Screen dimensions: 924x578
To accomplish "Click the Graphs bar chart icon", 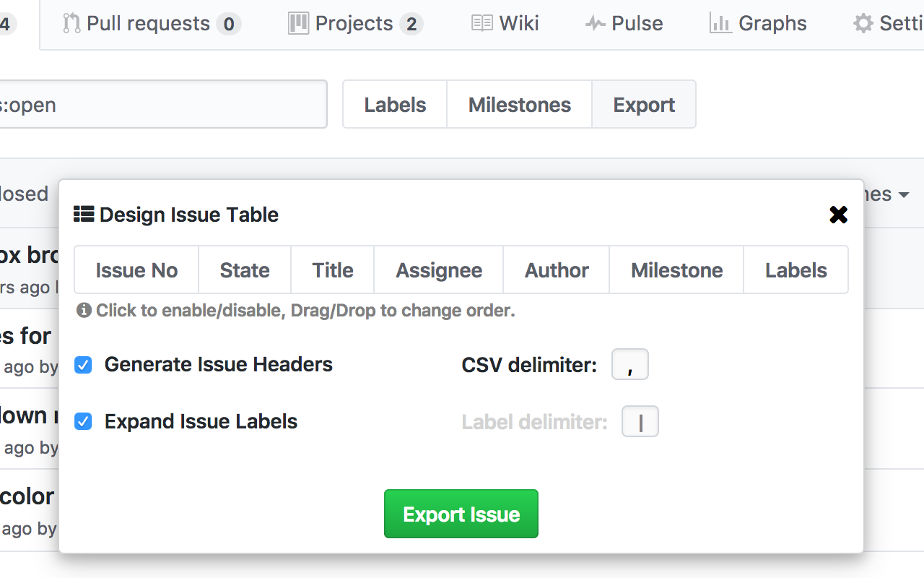I will (x=720, y=24).
